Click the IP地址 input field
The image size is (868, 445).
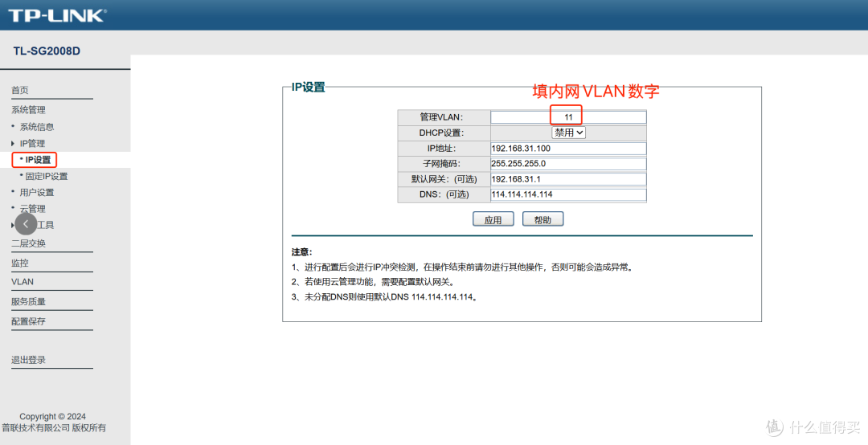[x=568, y=149]
